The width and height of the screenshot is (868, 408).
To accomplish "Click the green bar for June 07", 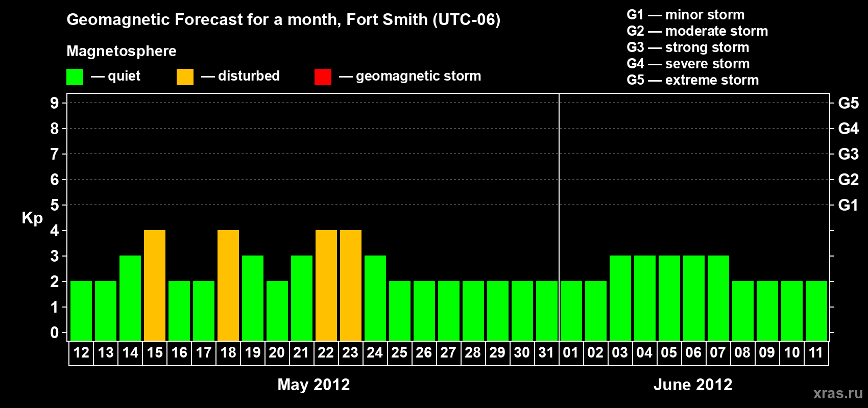I will [718, 298].
